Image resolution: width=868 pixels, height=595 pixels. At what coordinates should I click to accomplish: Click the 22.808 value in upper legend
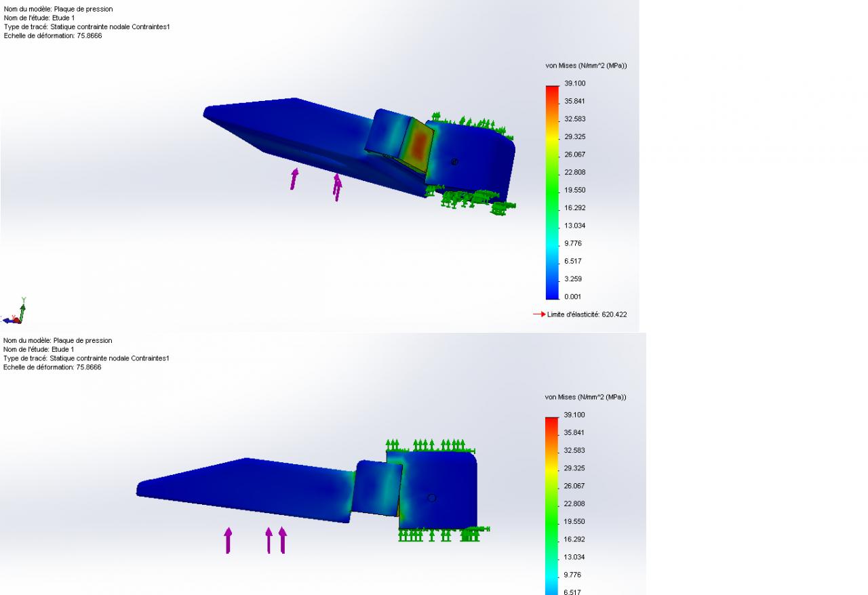tap(574, 172)
